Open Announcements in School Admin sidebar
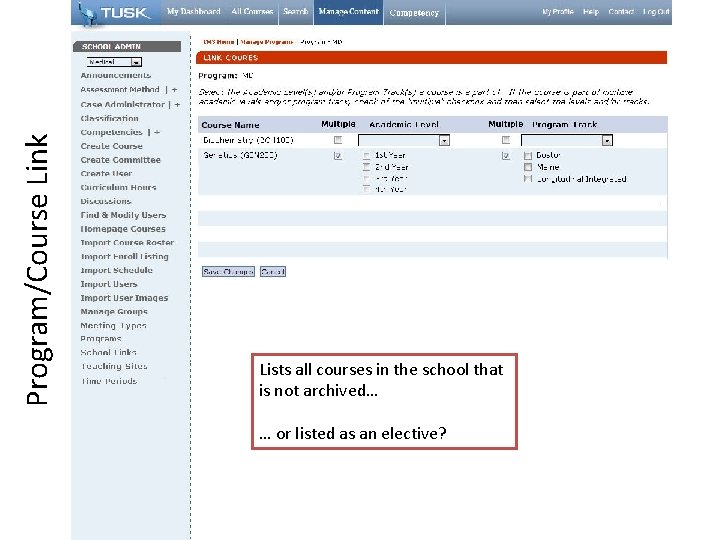 pyautogui.click(x=116, y=75)
